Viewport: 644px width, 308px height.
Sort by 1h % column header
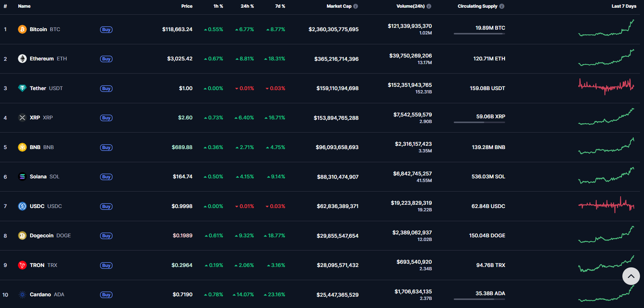[x=218, y=6]
